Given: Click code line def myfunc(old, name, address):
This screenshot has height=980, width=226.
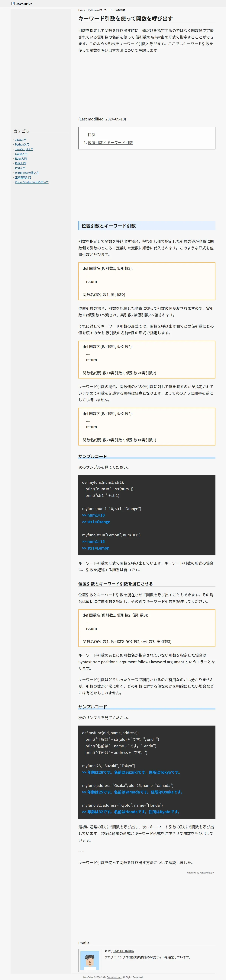Looking at the screenshot, I should [110, 733].
